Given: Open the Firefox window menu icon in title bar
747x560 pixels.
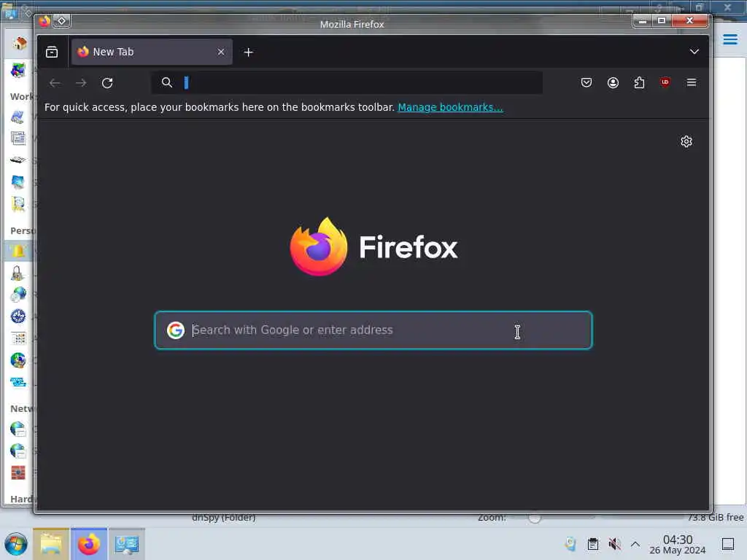Looking at the screenshot, I should click(44, 21).
